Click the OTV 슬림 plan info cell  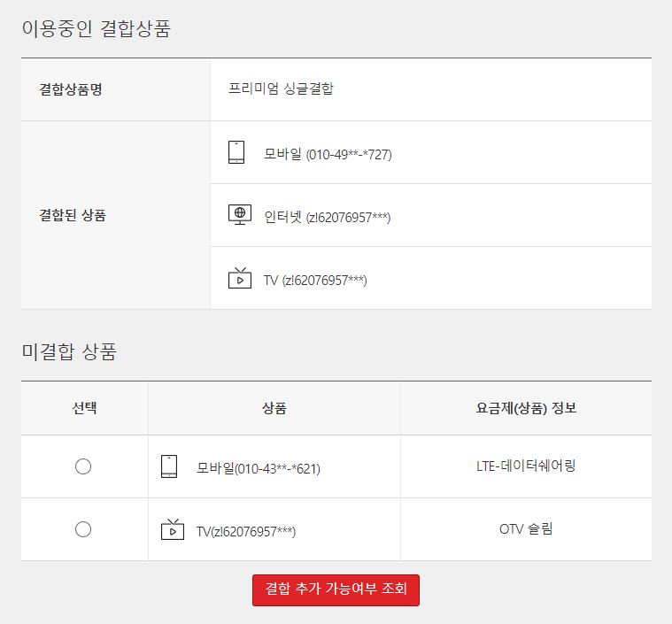click(526, 529)
